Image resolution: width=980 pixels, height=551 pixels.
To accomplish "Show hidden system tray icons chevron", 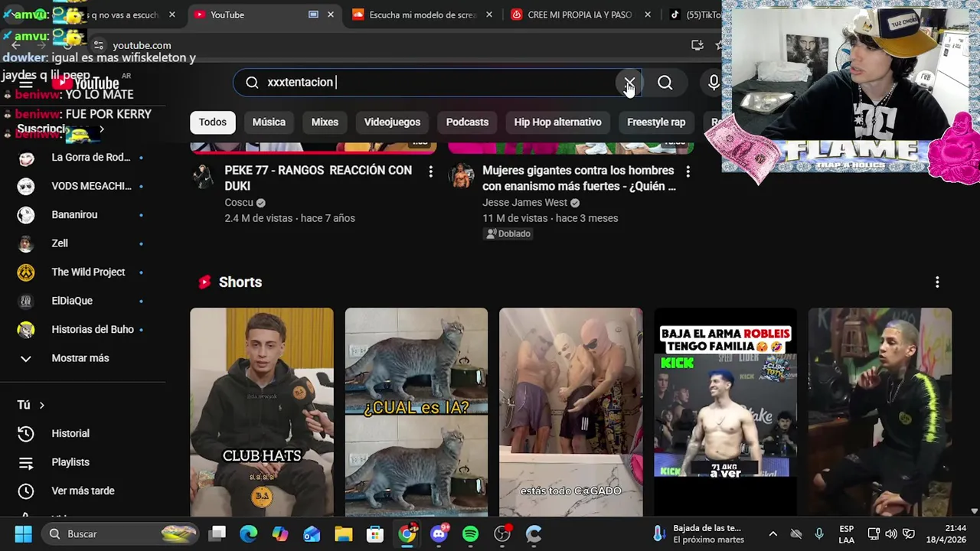I will coord(773,533).
